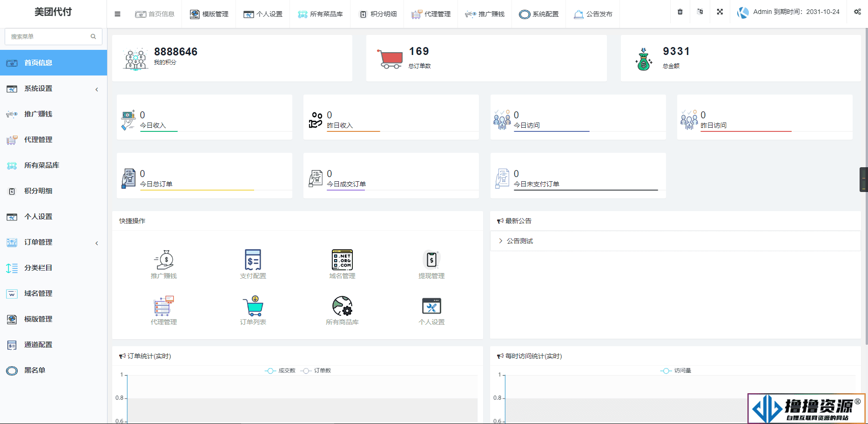Click the 今日访问 visitors icon
Screen dimensions: 868x424
(502, 120)
